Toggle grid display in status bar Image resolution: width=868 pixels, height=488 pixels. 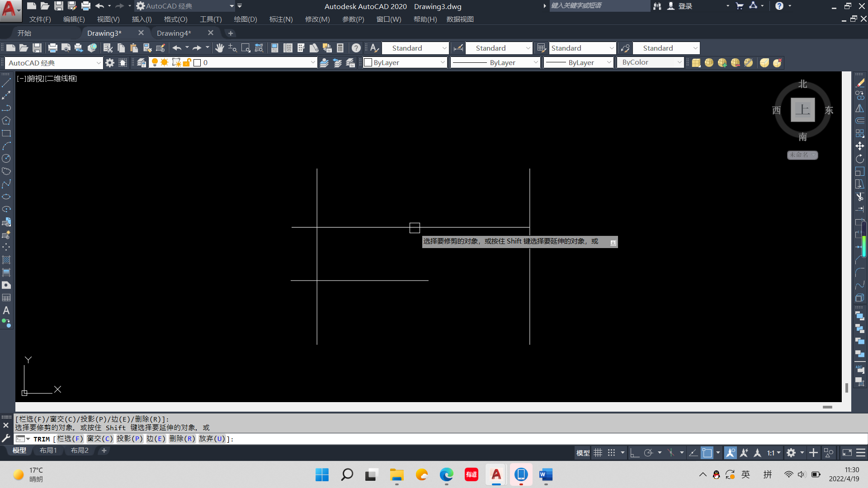pyautogui.click(x=598, y=453)
